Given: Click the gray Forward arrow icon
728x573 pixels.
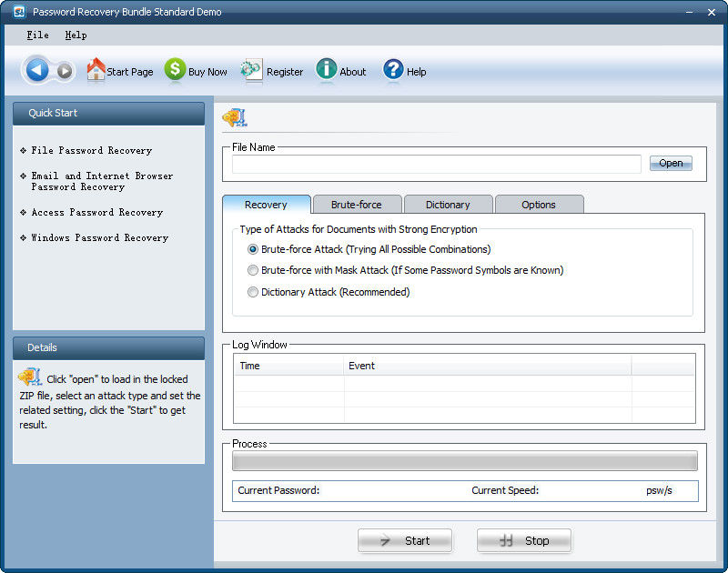Looking at the screenshot, I should [x=65, y=72].
